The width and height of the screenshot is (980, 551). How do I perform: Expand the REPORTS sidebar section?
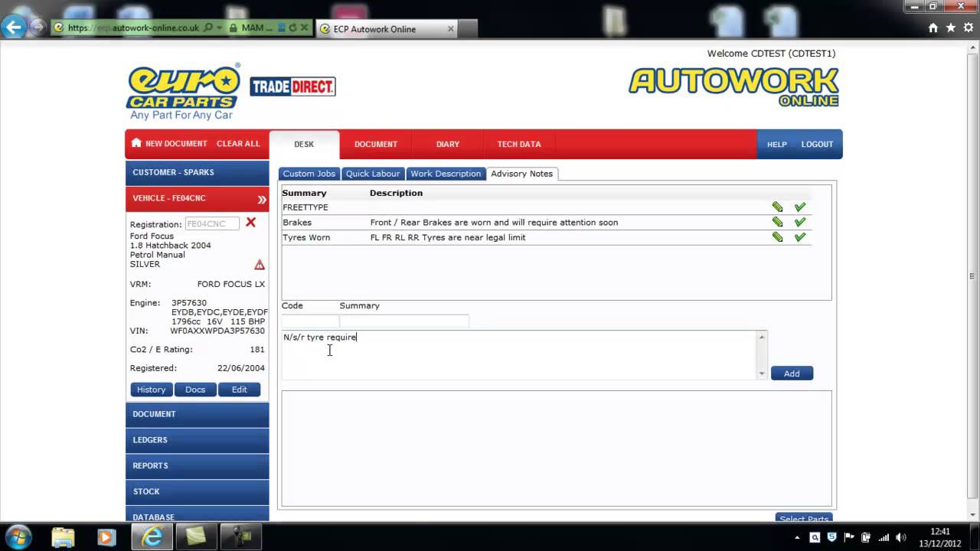[x=198, y=465]
